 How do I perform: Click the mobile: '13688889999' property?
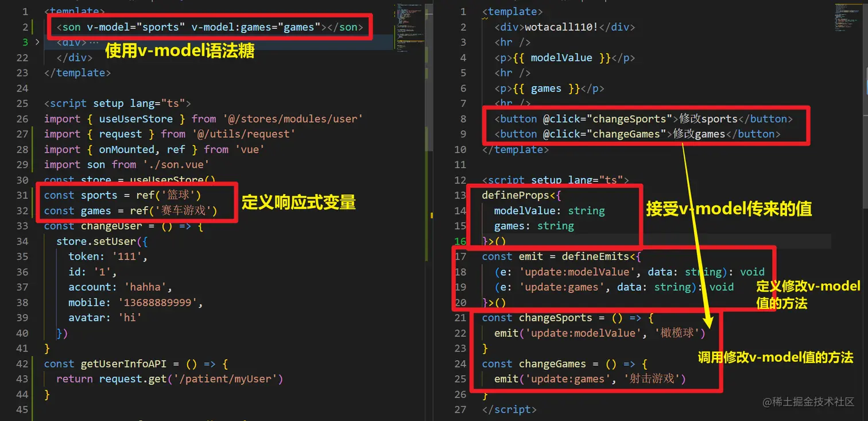(136, 302)
